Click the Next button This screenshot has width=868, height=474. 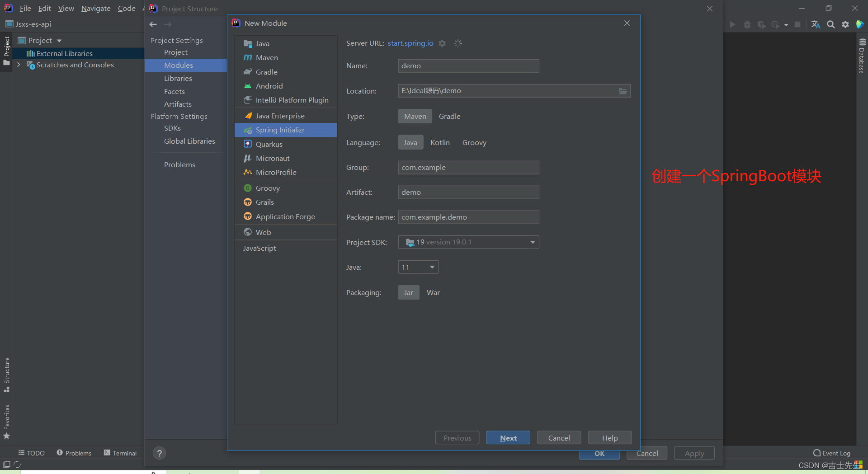[508, 438]
